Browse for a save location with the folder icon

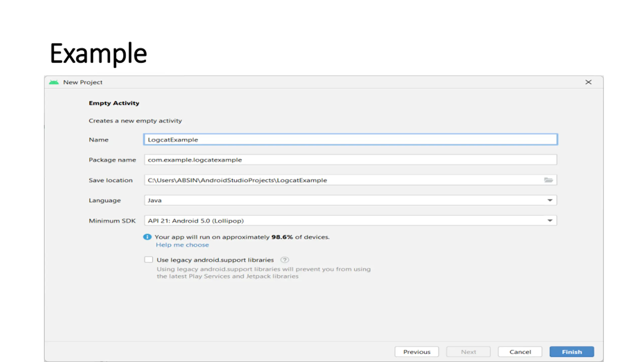548,180
